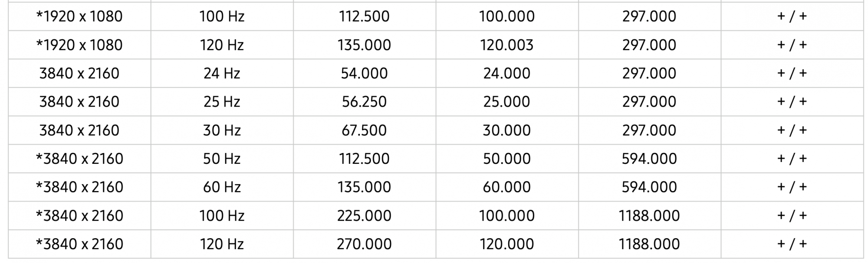Screen dimensions: 868x263
Task: Select the 67.500 horizontal frequency cell
Action: pos(364,130)
